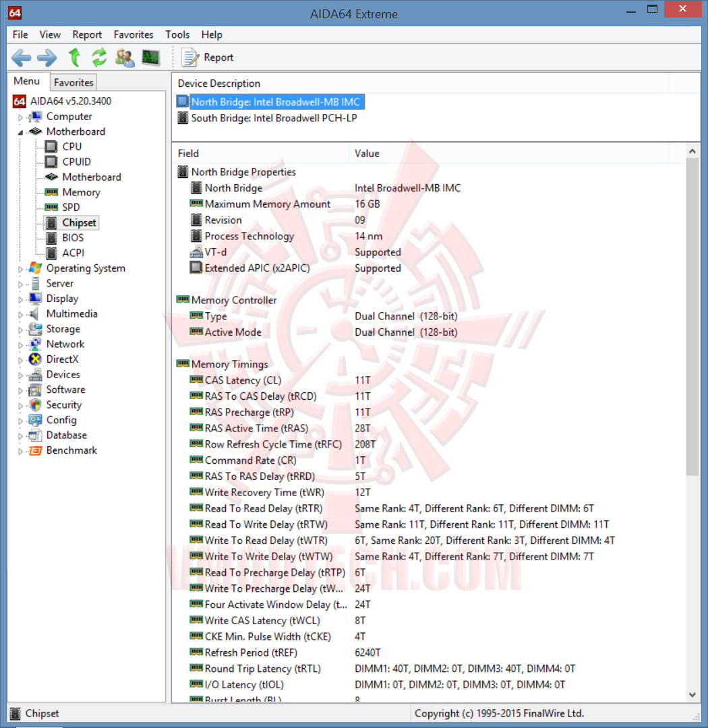Click the scrollbar up arrow

[x=692, y=152]
